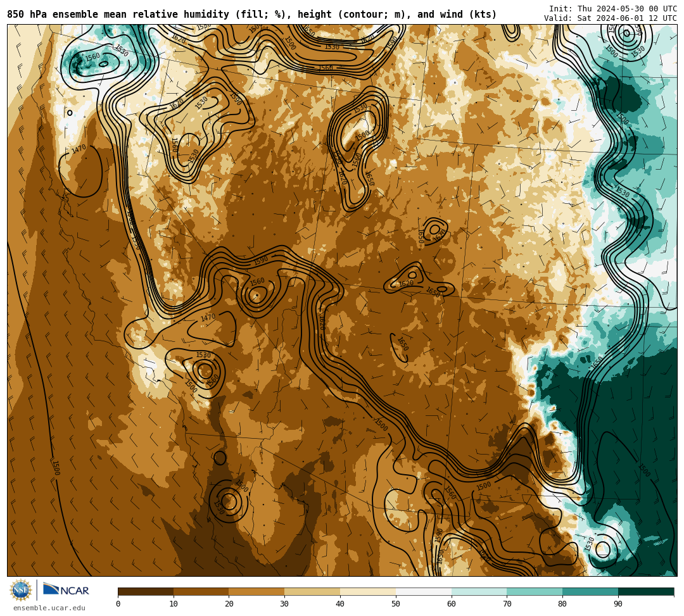This screenshot has height=616, width=684.
Task: Click the colorbar tick label 20
Action: click(229, 604)
